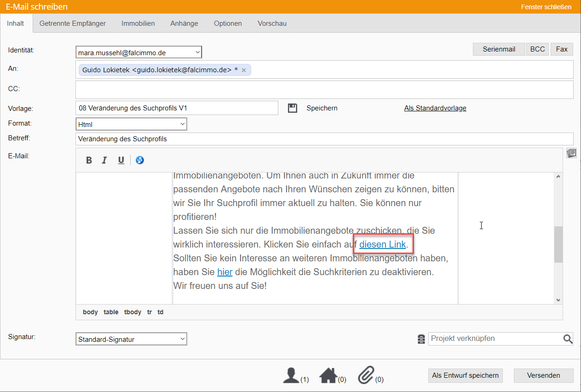Click the person recipients icon at bottom
Viewport: 581px width, 392px height.
291,375
